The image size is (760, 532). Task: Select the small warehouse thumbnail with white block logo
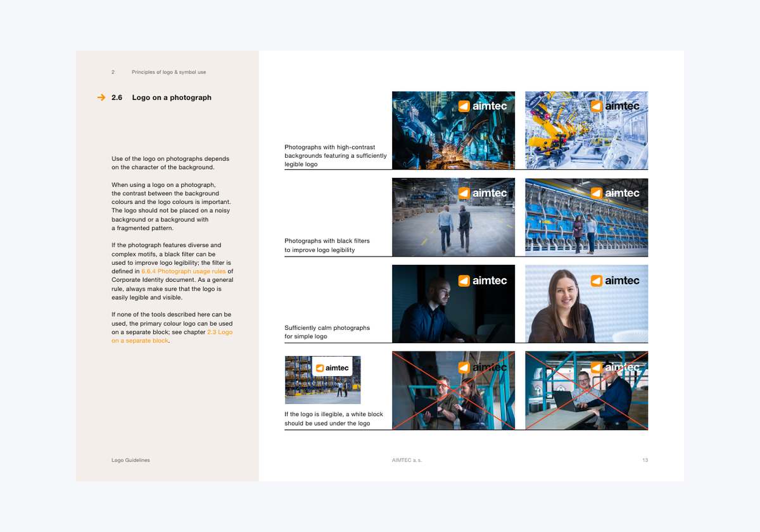click(x=323, y=380)
